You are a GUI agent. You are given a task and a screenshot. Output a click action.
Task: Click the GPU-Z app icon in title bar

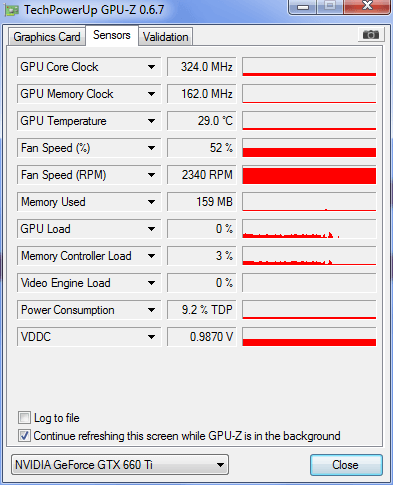click(12, 10)
